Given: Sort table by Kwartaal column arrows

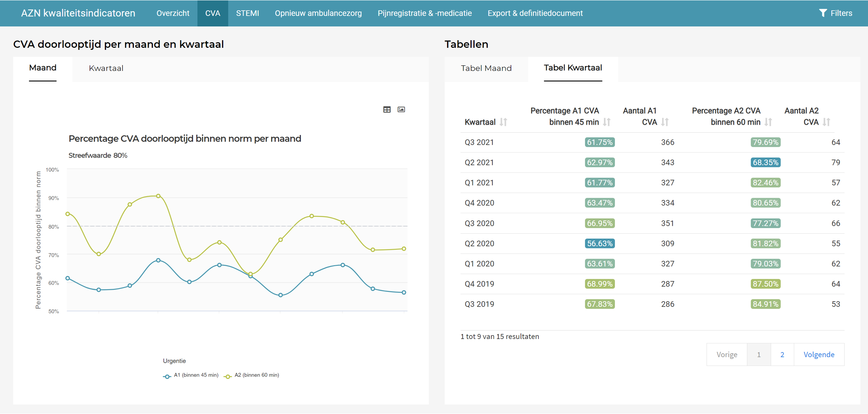Looking at the screenshot, I should [x=503, y=122].
